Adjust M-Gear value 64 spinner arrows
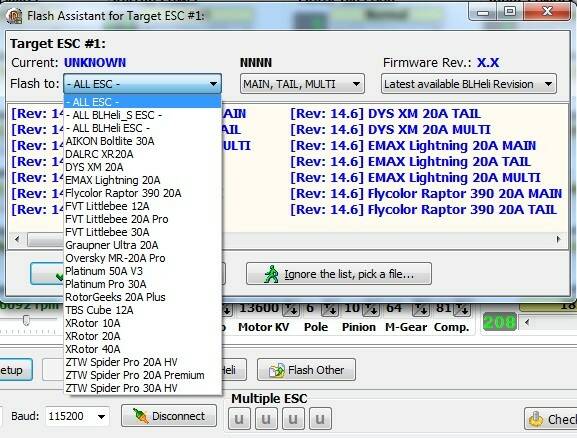Image resolution: width=577 pixels, height=438 pixels. [421, 310]
